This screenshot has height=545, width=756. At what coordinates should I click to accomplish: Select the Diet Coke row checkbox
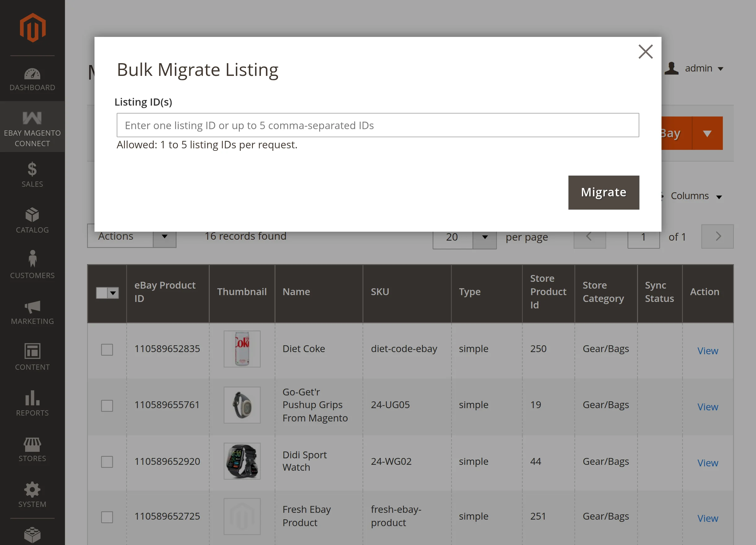[x=107, y=350]
